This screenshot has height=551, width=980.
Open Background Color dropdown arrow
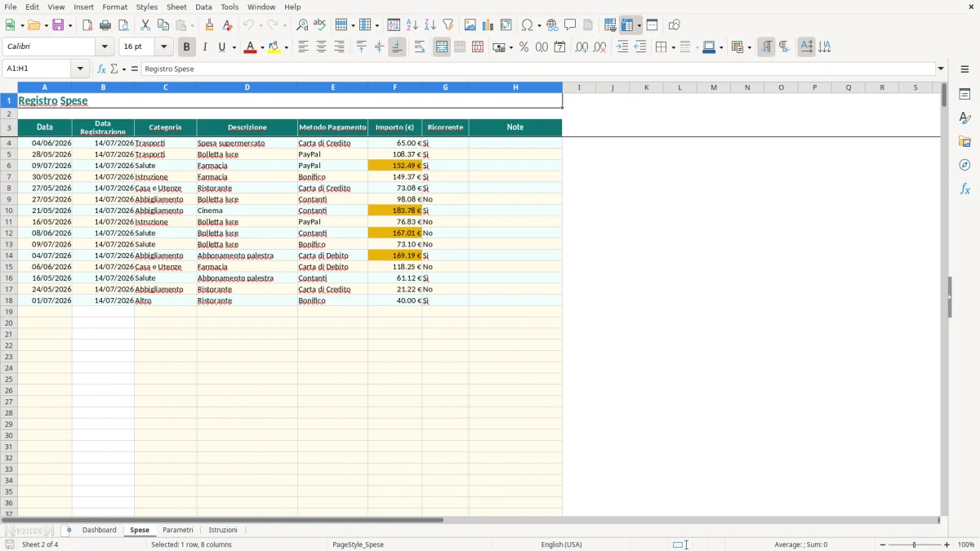coord(286,47)
